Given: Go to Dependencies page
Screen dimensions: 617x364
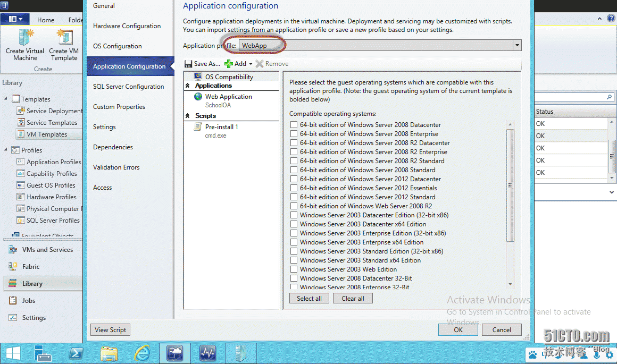Looking at the screenshot, I should [113, 147].
